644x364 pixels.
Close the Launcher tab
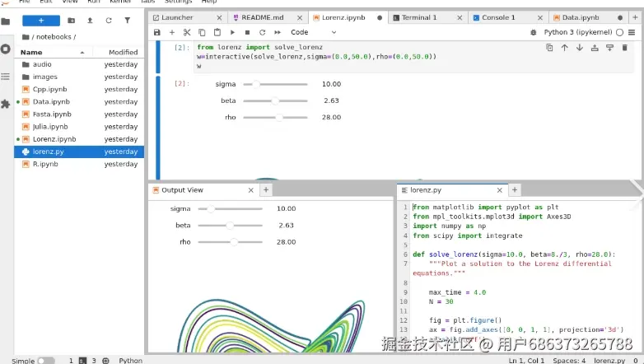(219, 17)
